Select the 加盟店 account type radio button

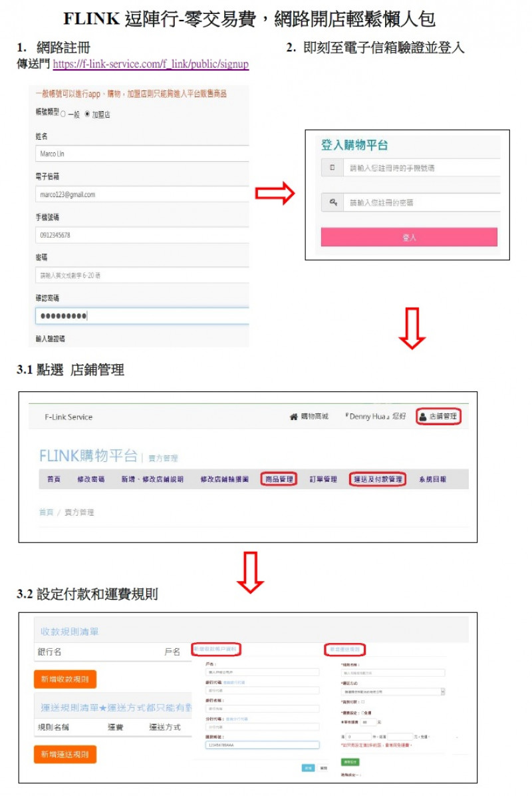(87, 114)
